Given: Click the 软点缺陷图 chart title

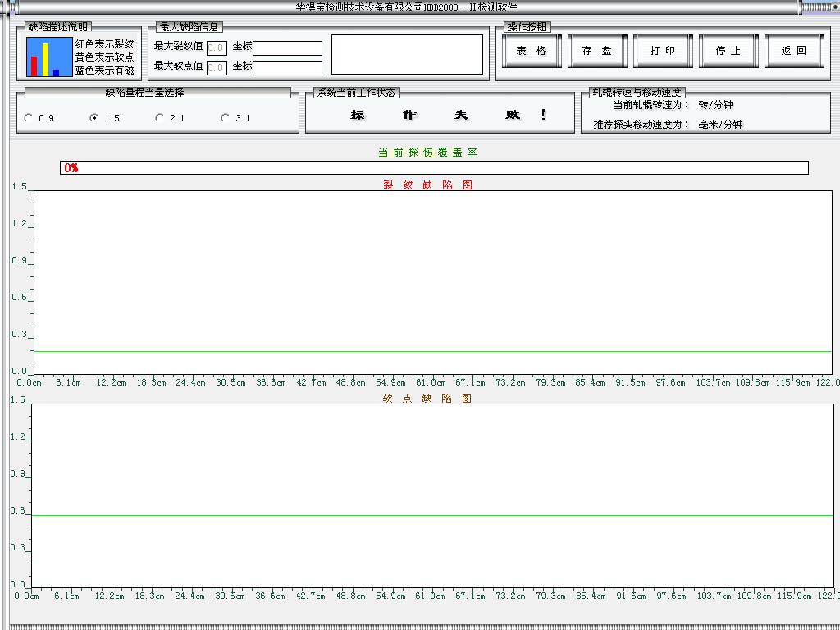Looking at the screenshot, I should click(x=427, y=398).
